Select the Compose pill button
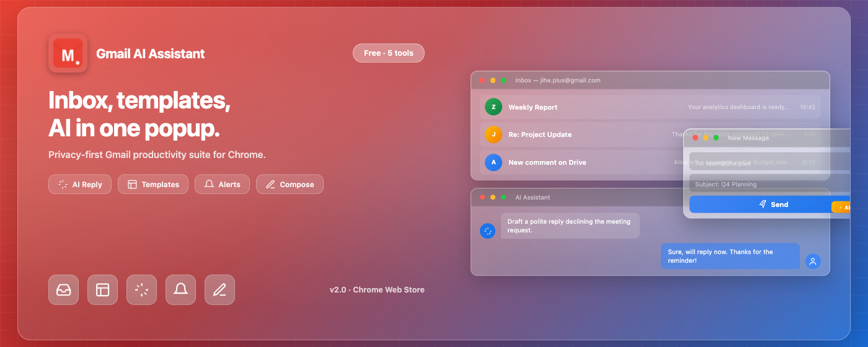This screenshot has height=347, width=868. [x=290, y=184]
